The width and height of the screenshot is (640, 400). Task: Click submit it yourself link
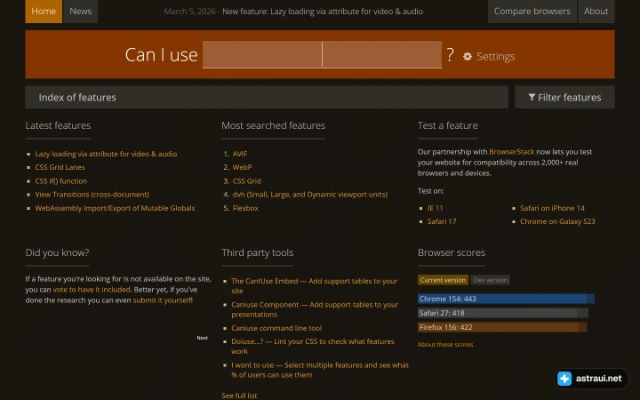click(163, 300)
